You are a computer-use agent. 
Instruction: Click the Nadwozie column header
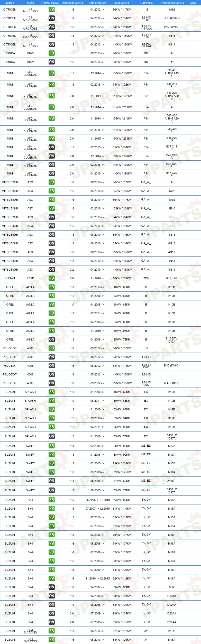pyautogui.click(x=147, y=3)
